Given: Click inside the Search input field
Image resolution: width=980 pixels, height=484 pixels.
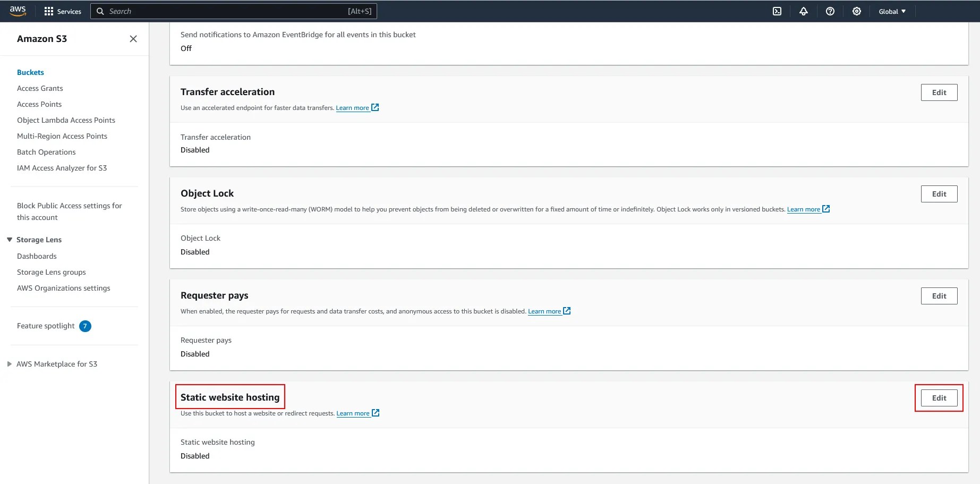Looking at the screenshot, I should coord(212,11).
